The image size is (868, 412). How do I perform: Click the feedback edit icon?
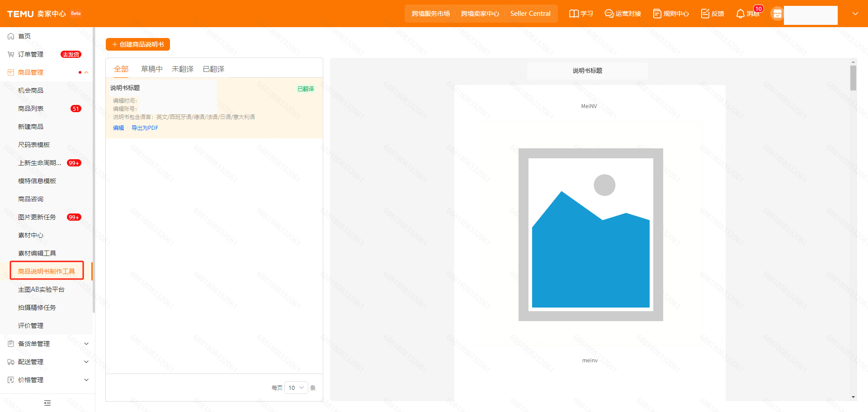705,14
